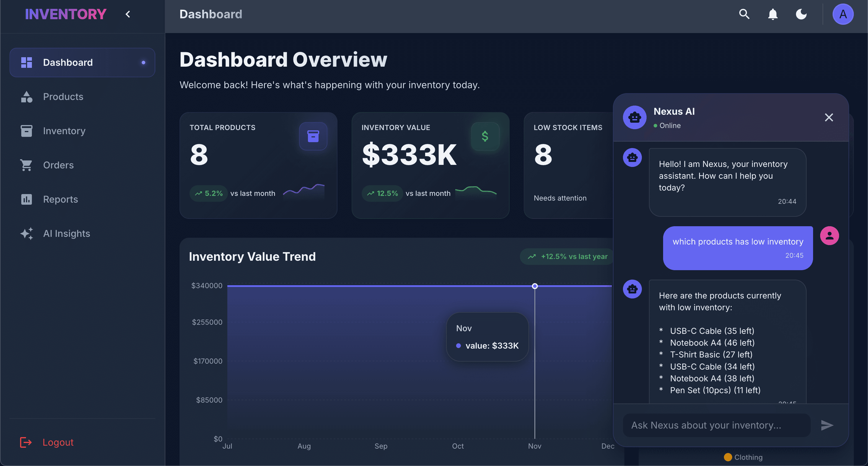The height and width of the screenshot is (466, 868).
Task: Click the dollar icon on Inventory Value card
Action: [485, 136]
